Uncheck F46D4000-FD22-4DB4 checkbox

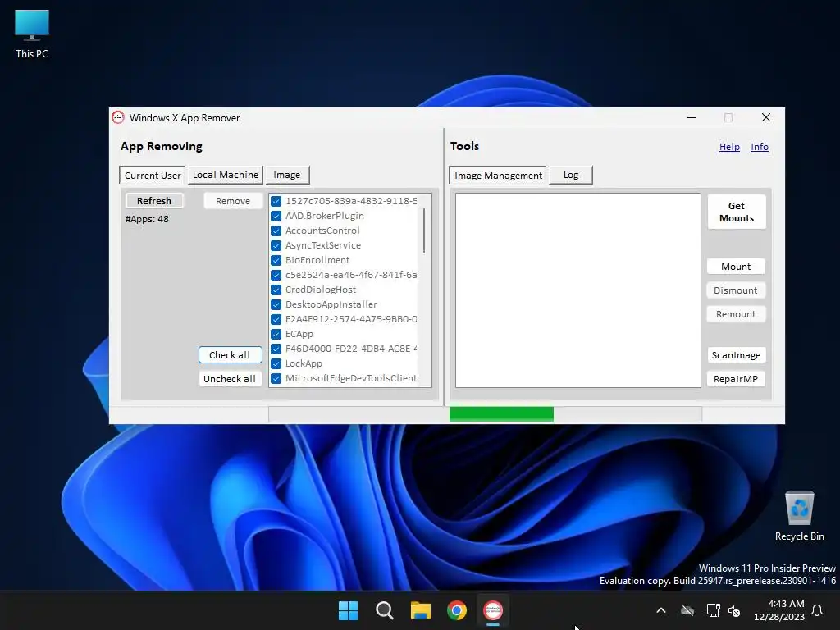[276, 349]
